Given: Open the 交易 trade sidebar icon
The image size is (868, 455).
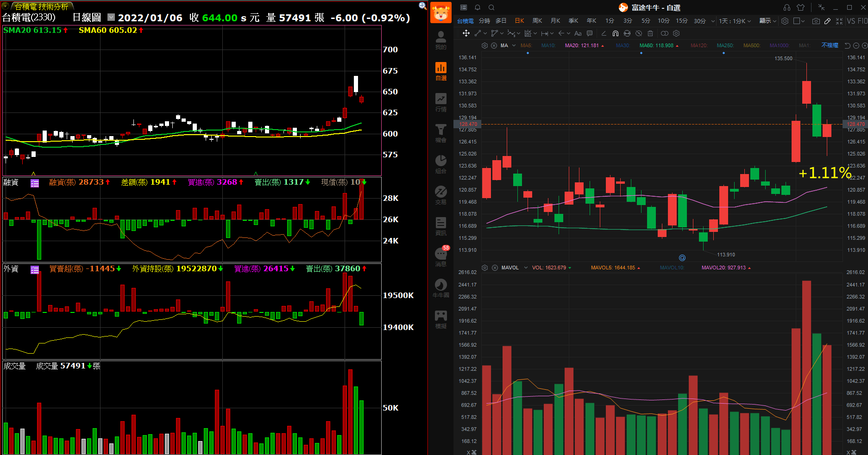Looking at the screenshot, I should (x=441, y=195).
